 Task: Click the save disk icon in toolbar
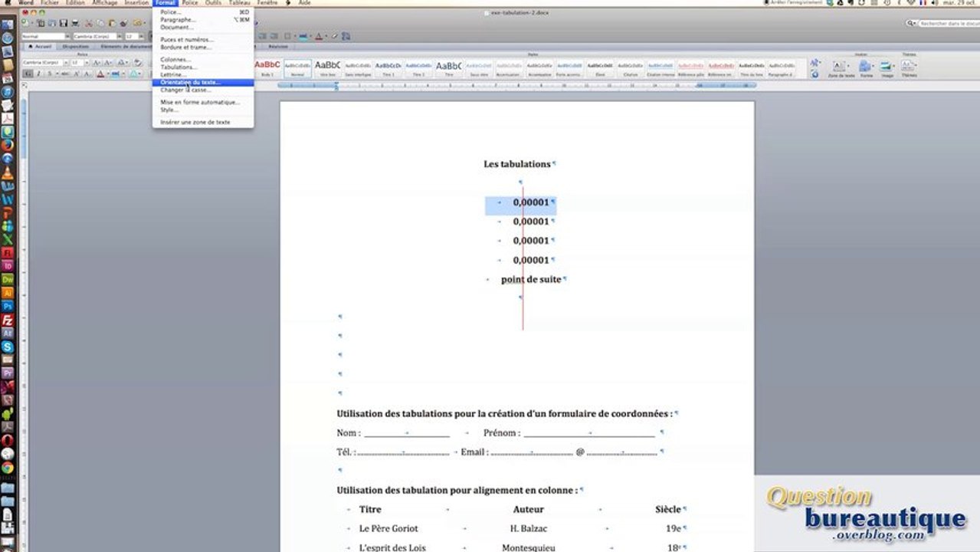tap(64, 23)
